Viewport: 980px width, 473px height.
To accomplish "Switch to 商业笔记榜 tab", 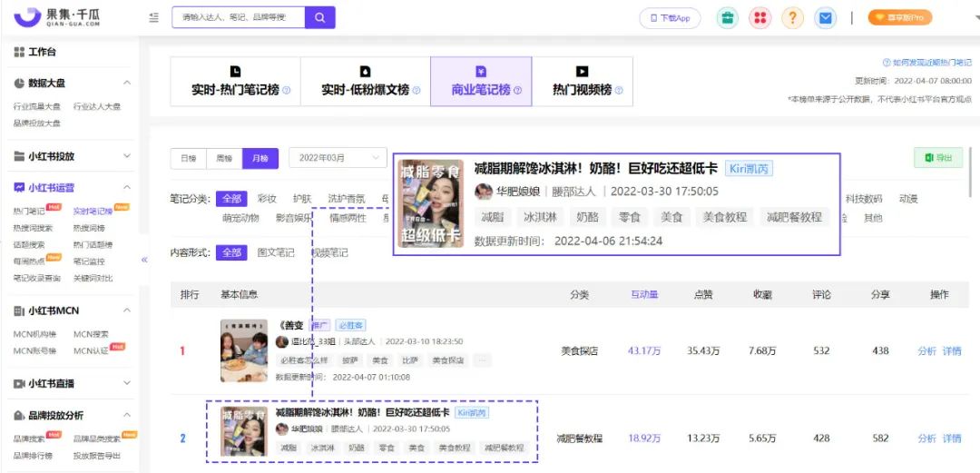I will [481, 82].
